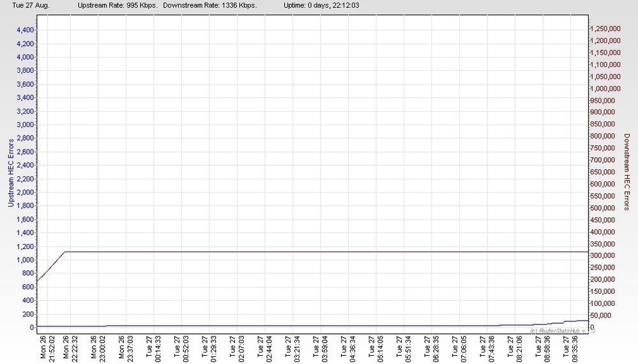Click the 'Tue 27 00:52:03' time label
The image size is (638, 364).
point(181,349)
